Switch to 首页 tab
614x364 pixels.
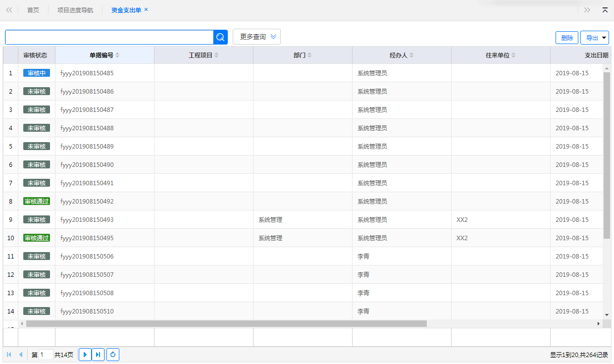tap(33, 10)
